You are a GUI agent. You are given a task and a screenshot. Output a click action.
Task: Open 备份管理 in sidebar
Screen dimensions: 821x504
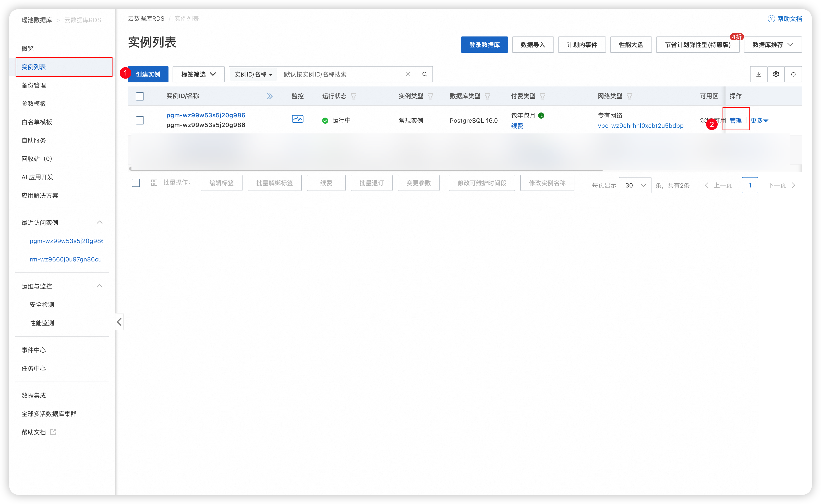coord(34,85)
